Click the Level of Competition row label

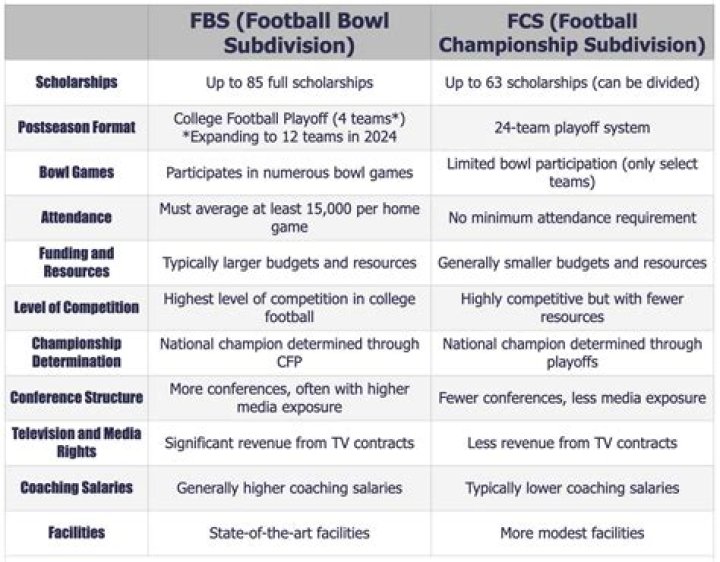tap(76, 307)
